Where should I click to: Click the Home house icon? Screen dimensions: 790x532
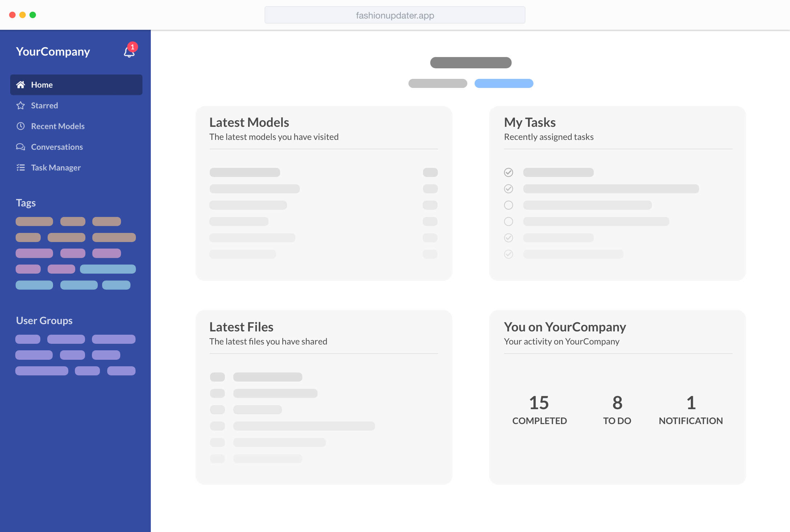[x=21, y=85]
